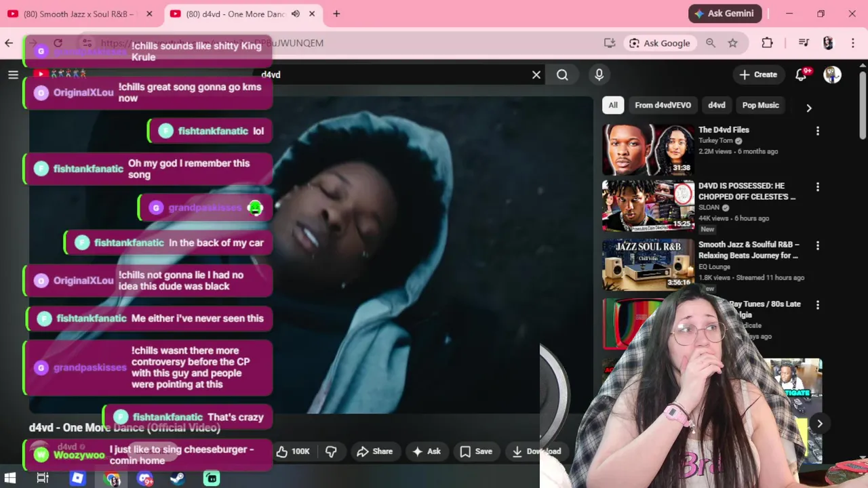Open More options for Smooth Jazz & Soulful R&B

coord(817,245)
